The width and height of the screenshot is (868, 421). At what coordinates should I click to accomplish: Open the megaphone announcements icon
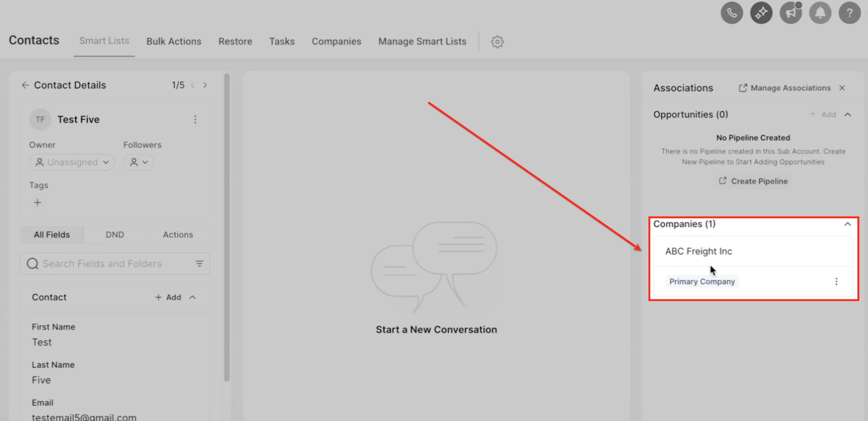click(x=790, y=13)
